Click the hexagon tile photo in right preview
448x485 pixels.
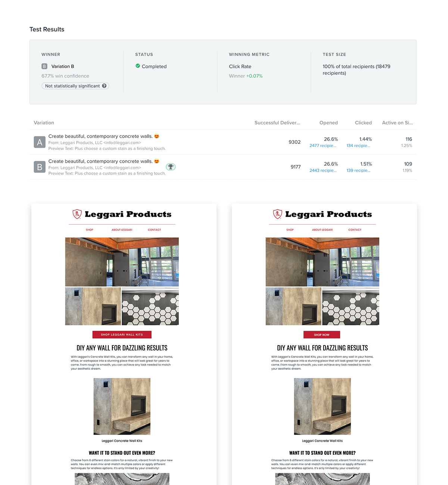click(x=351, y=306)
